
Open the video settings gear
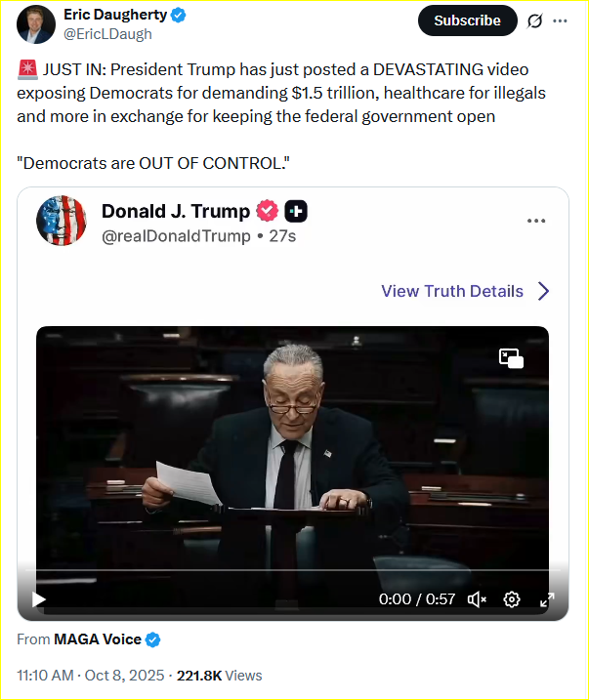512,599
